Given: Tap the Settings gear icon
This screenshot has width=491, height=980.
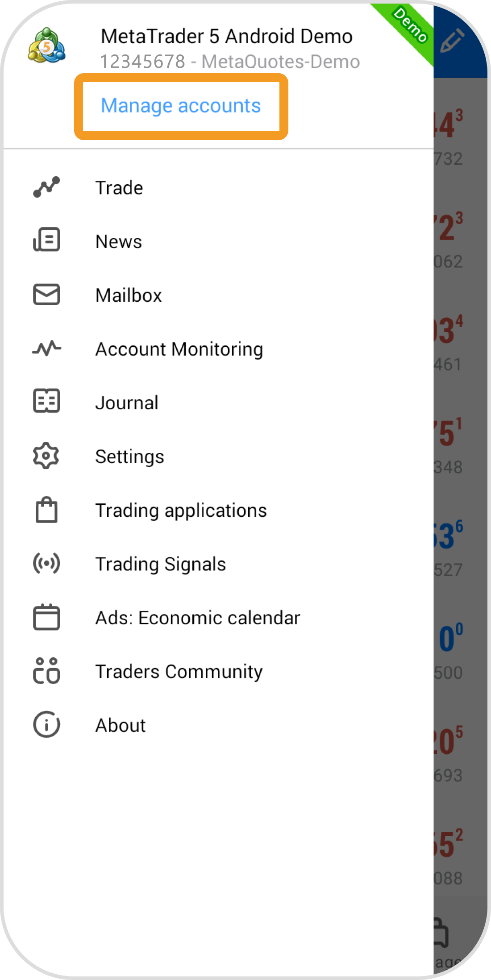Looking at the screenshot, I should click(x=46, y=456).
